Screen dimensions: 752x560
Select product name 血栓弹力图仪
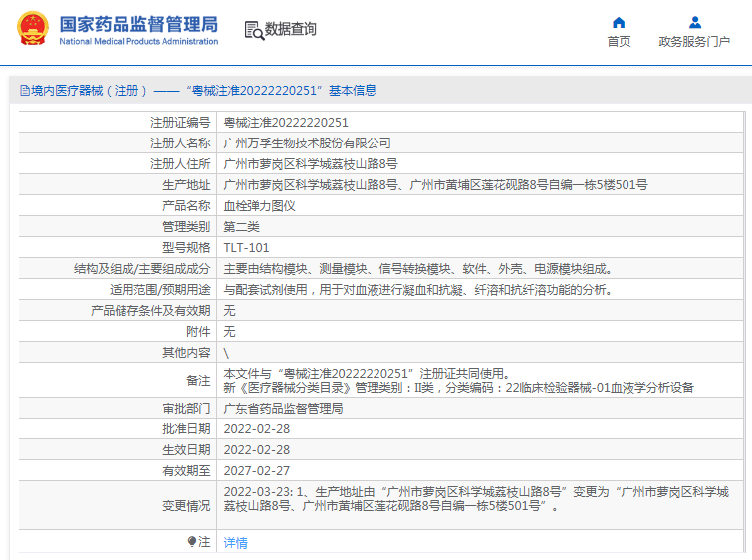tap(259, 206)
